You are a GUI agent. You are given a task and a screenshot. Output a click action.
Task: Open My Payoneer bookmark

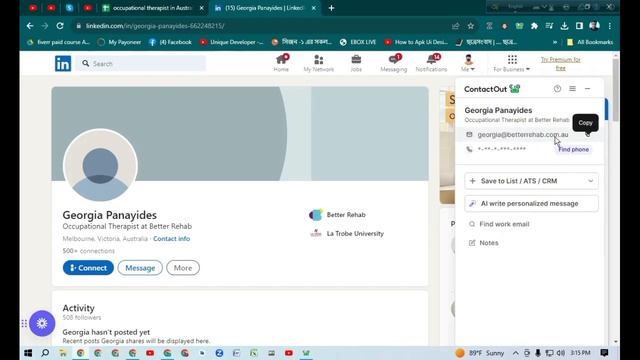(120, 42)
